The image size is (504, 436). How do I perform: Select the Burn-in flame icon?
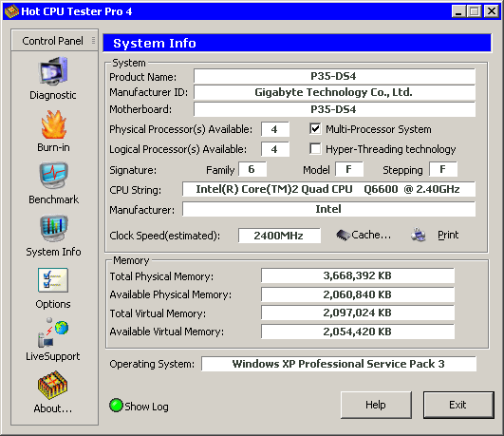pos(53,123)
